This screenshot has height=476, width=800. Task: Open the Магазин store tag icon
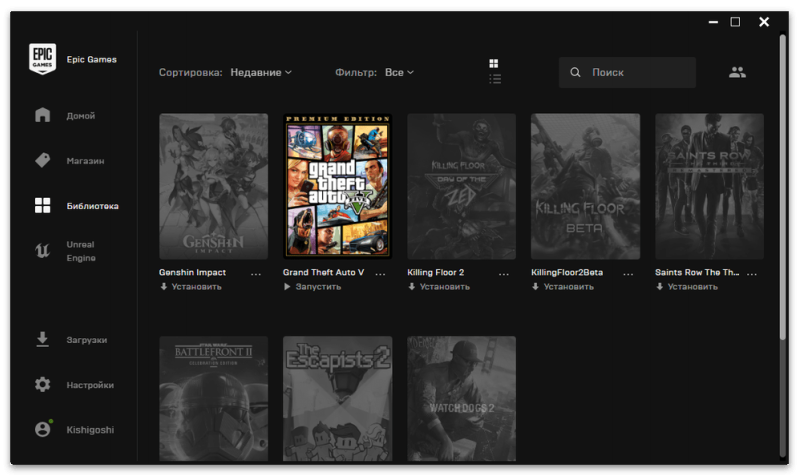(42, 160)
